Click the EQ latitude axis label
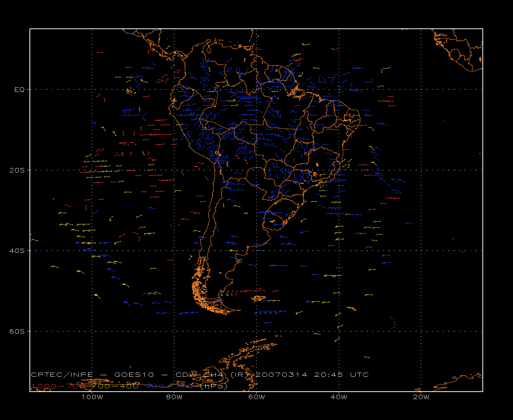513x420 pixels. pos(19,90)
